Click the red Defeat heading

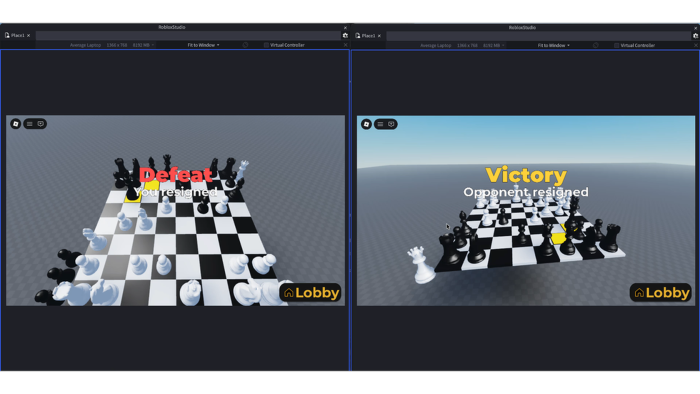(176, 174)
